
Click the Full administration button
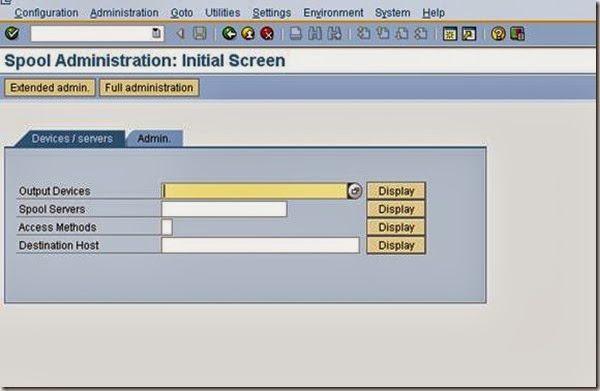(x=149, y=88)
